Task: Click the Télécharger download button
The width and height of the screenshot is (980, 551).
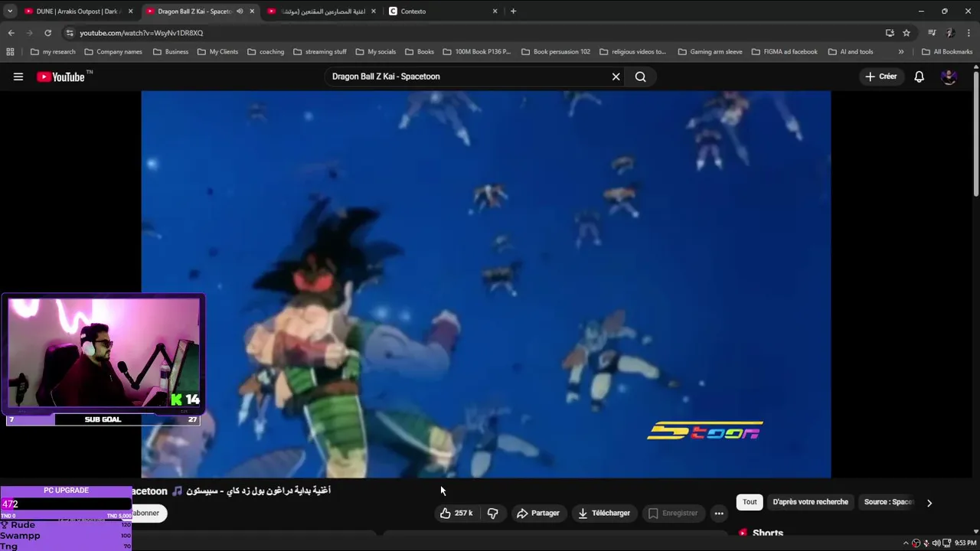Action: pyautogui.click(x=604, y=514)
